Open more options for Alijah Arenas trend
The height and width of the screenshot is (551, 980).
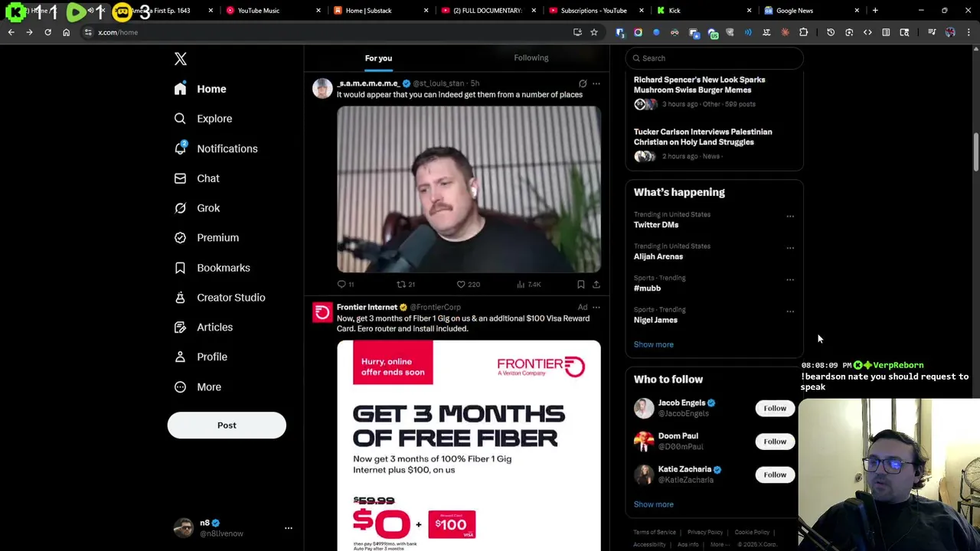pos(790,248)
